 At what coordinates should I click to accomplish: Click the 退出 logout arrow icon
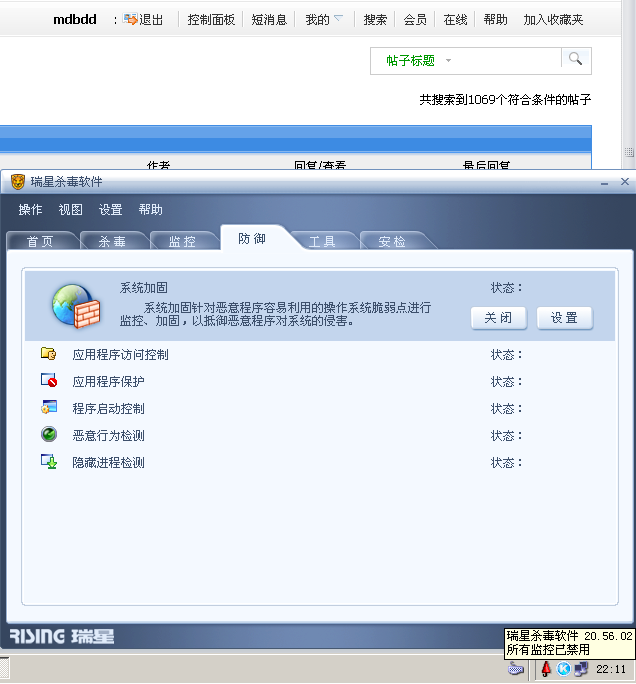pyautogui.click(x=130, y=19)
